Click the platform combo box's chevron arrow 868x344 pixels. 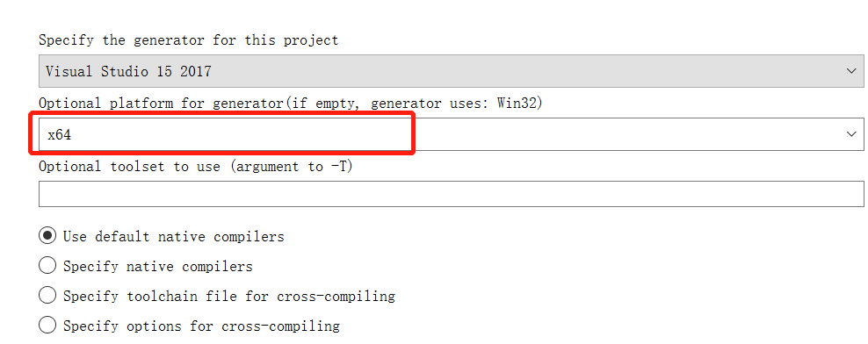(x=851, y=134)
